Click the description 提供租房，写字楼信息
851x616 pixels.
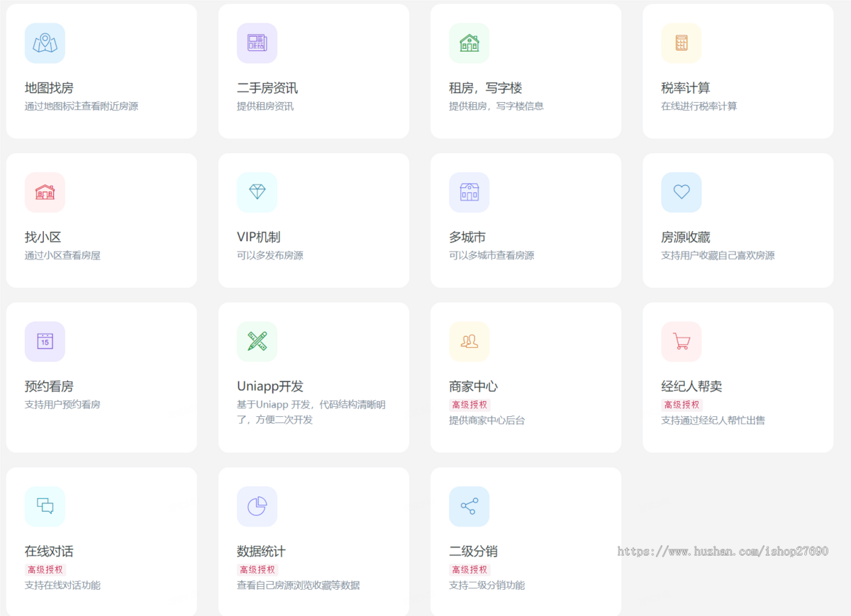click(x=496, y=106)
